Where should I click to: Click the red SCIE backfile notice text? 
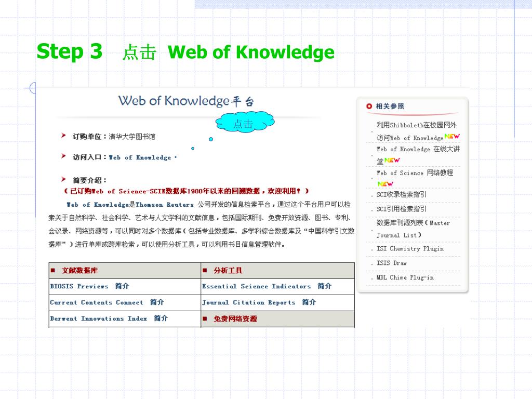tap(187, 191)
